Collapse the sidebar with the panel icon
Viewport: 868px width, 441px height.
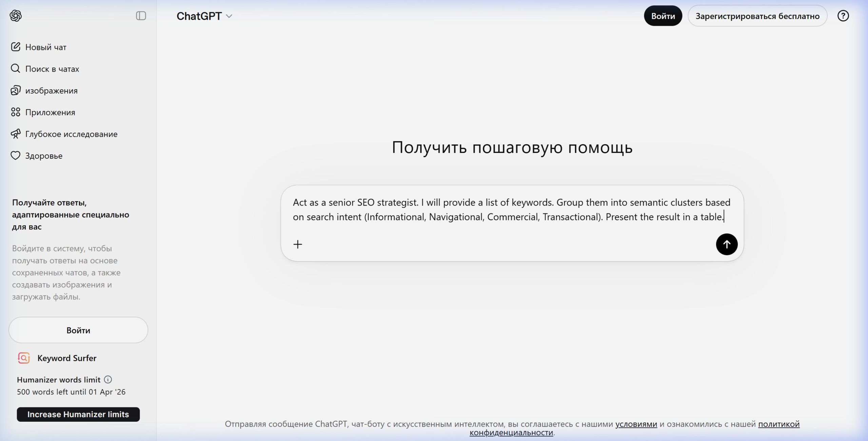[141, 16]
